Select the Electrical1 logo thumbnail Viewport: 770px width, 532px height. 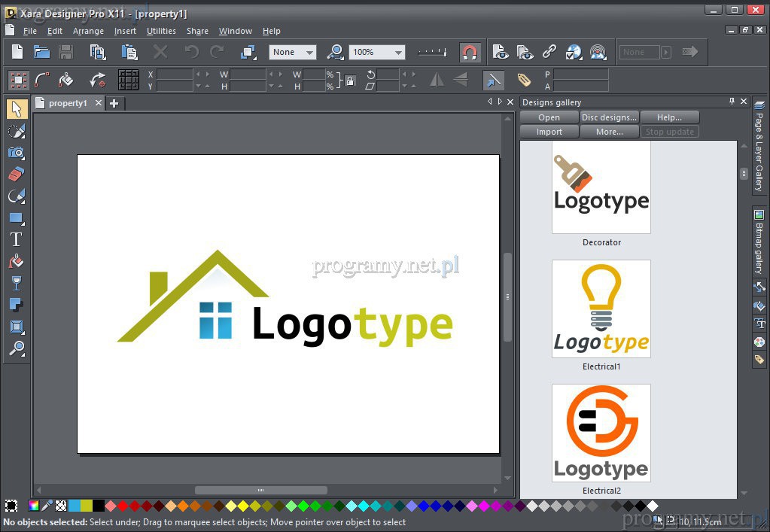tap(601, 309)
